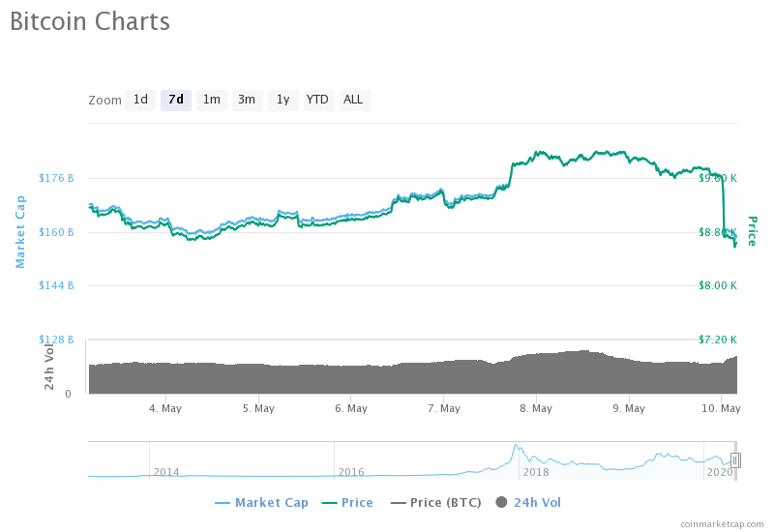Viewport: 774px width, 532px height.
Task: Toggle Price (BTC) series in legend
Action: 436,502
